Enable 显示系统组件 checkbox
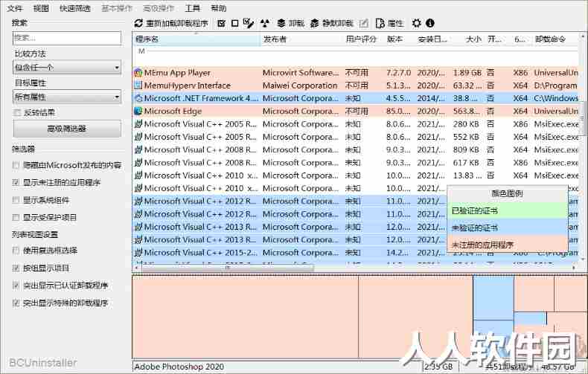Image resolution: width=588 pixels, height=374 pixels. [x=16, y=200]
